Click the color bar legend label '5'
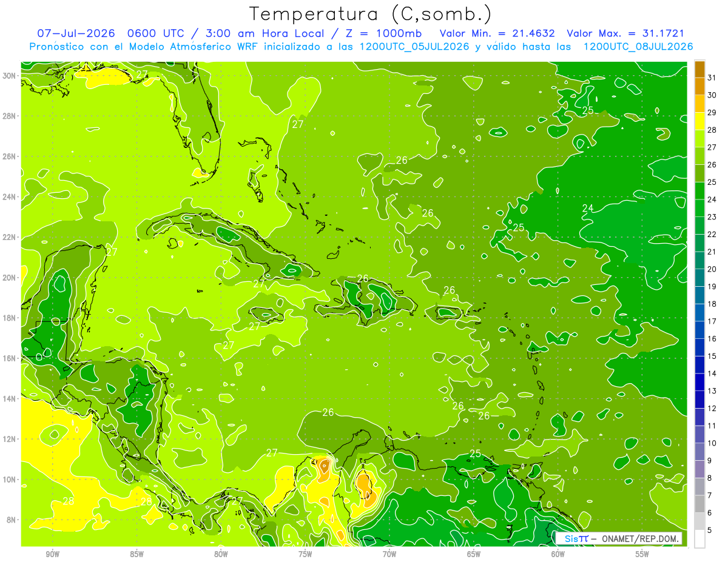This screenshot has width=728, height=562. [x=710, y=530]
